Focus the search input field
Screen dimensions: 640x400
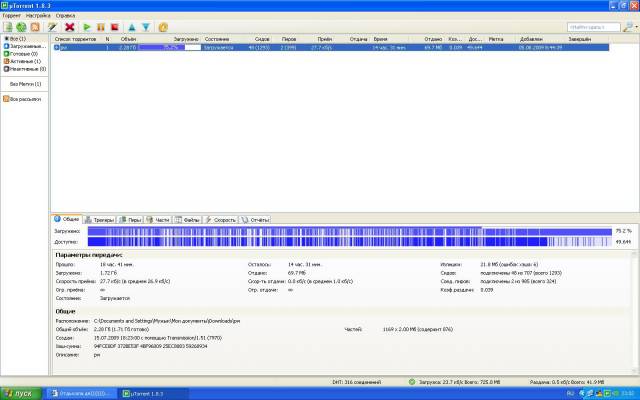593,27
